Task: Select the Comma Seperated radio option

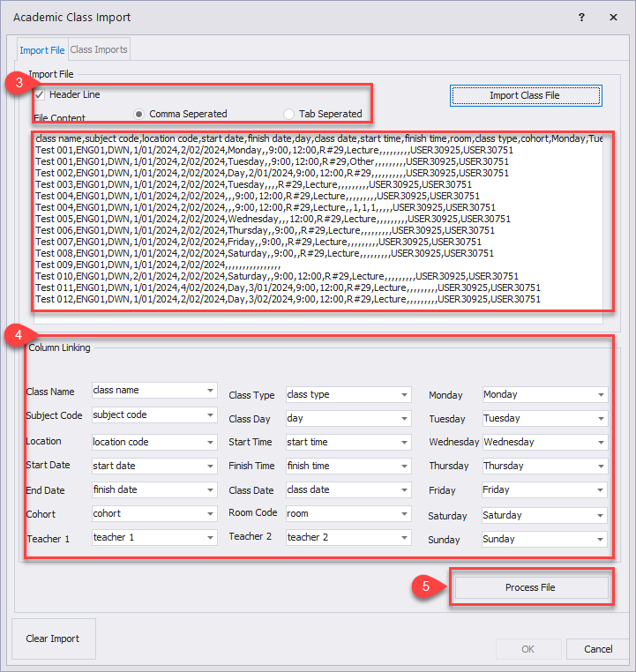Action: tap(139, 114)
